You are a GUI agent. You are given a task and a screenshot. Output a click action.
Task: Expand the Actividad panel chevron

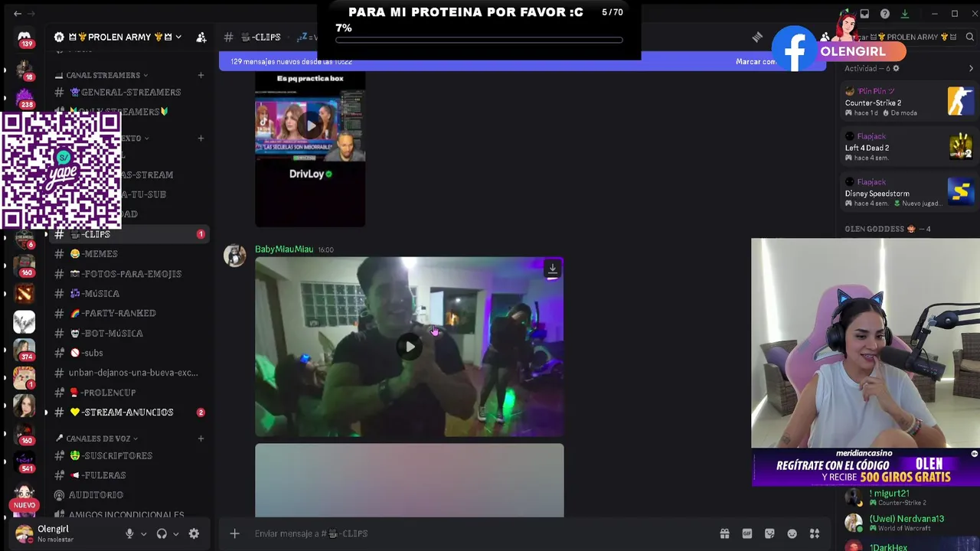point(971,68)
